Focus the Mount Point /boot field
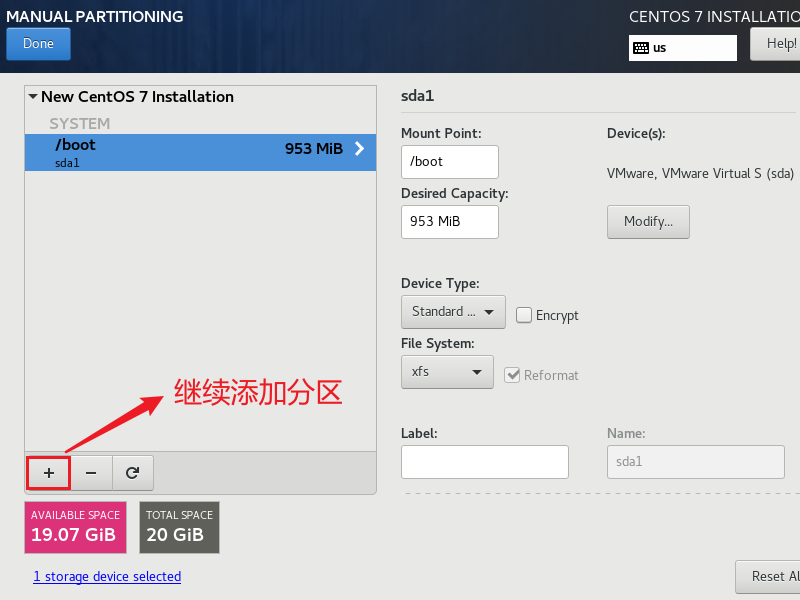The height and width of the screenshot is (600, 800). tap(449, 162)
